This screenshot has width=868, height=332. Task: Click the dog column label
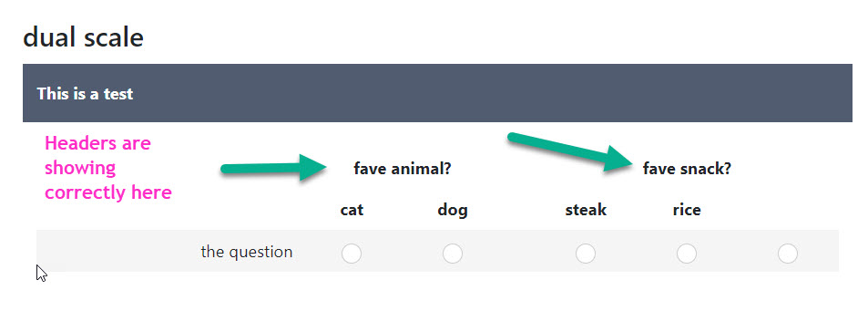453,210
